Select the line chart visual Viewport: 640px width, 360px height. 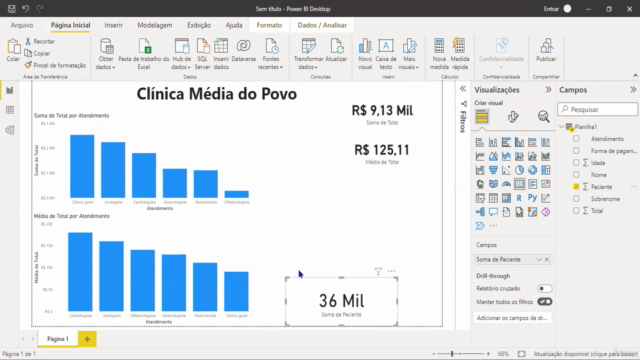point(480,156)
